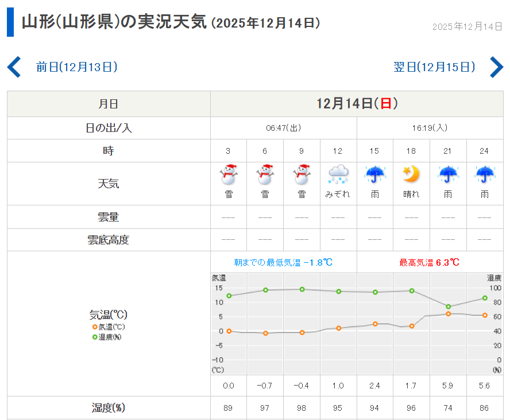Click the green 湿度 legend marker

[95, 337]
